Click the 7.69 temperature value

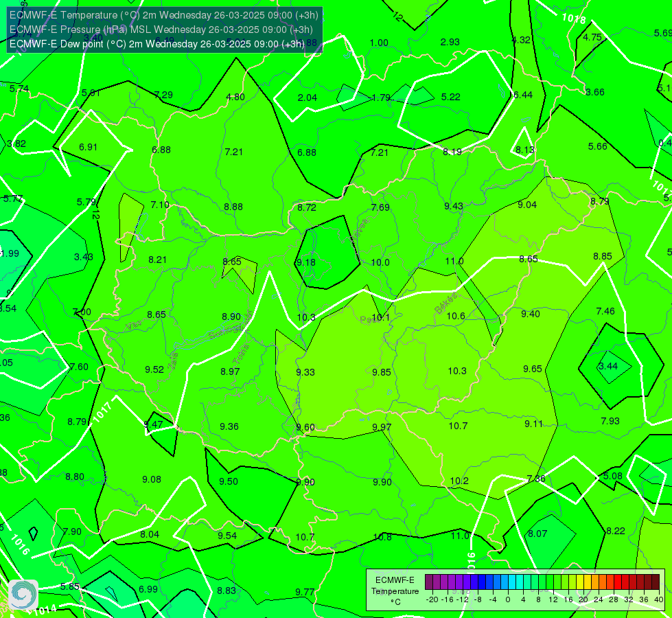380,207
